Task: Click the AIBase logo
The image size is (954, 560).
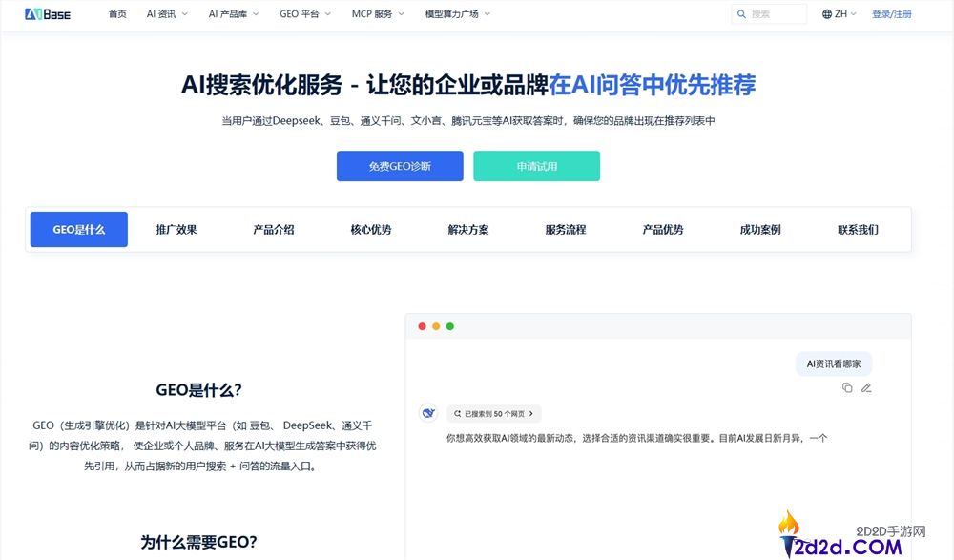Action: point(48,14)
